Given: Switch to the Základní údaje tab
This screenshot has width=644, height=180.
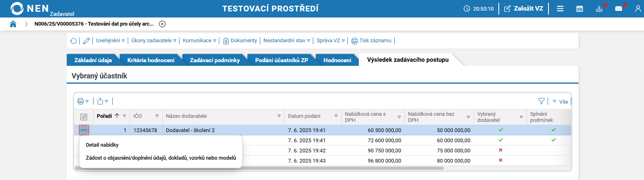Looking at the screenshot, I should [x=93, y=60].
